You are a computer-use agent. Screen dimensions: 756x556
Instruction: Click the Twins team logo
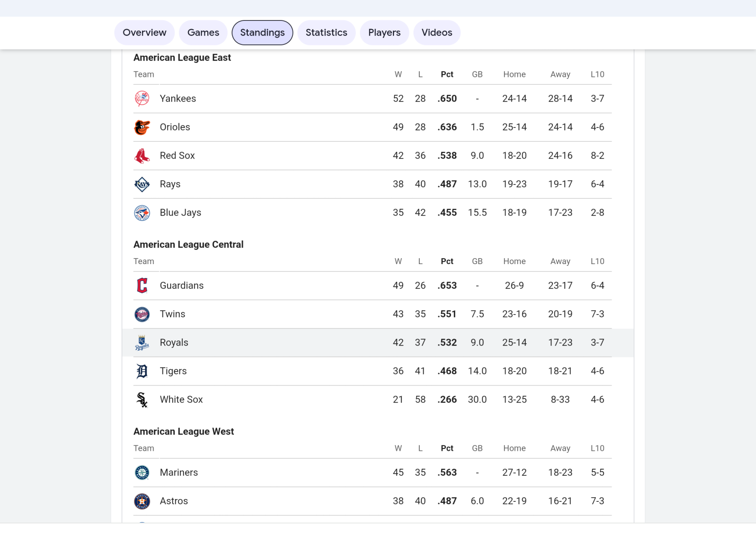(x=142, y=315)
